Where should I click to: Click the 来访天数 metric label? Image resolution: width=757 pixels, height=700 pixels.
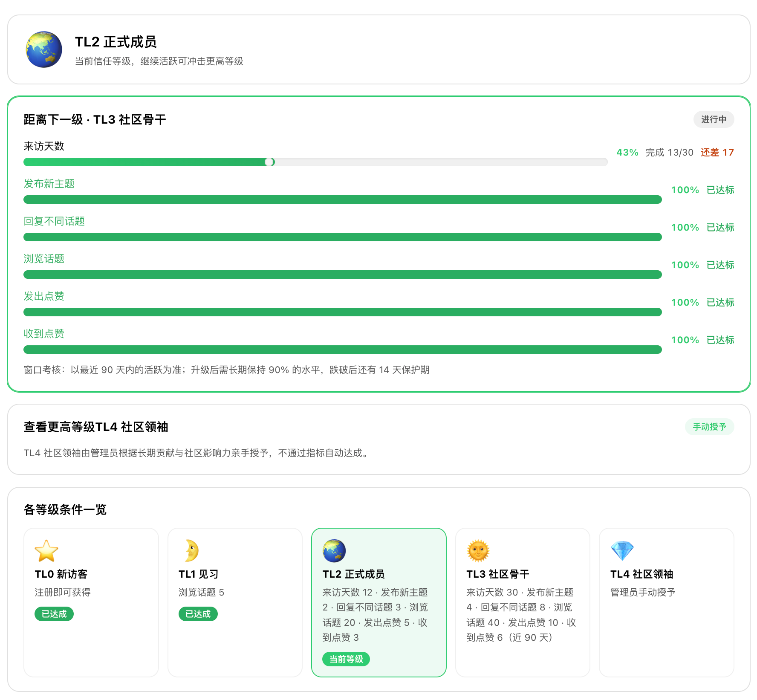point(44,146)
